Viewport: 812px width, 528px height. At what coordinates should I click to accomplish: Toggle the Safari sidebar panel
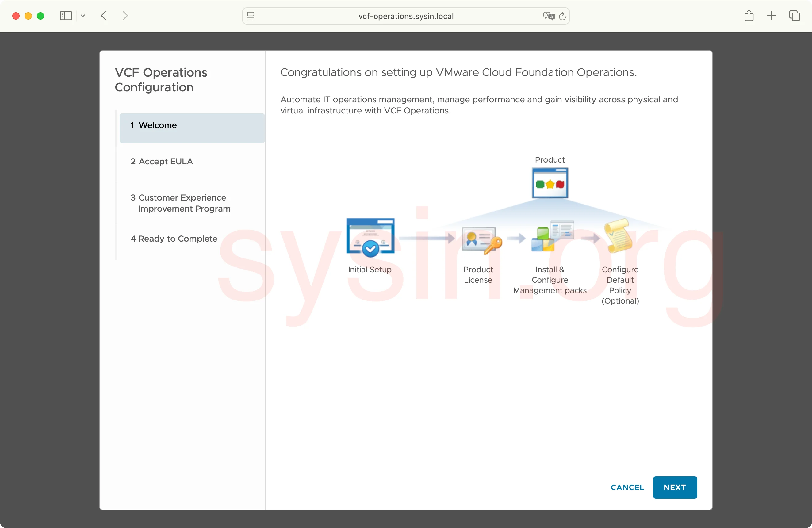[65, 16]
